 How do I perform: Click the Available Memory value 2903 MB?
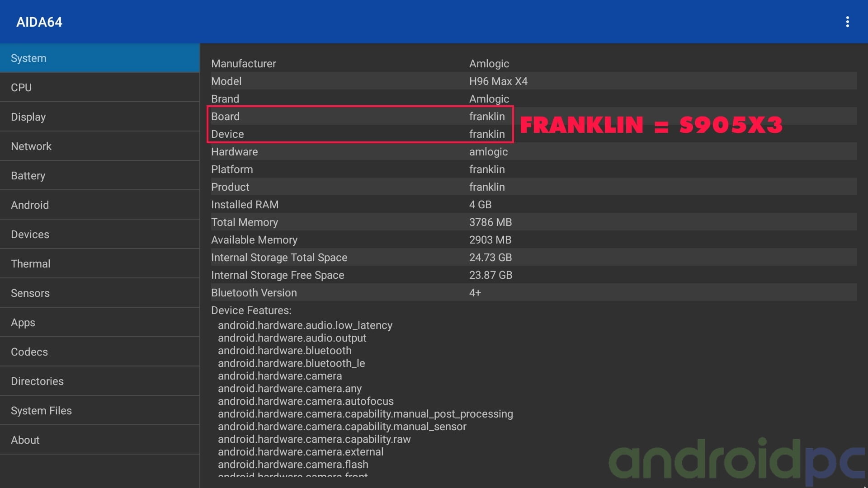tap(491, 240)
